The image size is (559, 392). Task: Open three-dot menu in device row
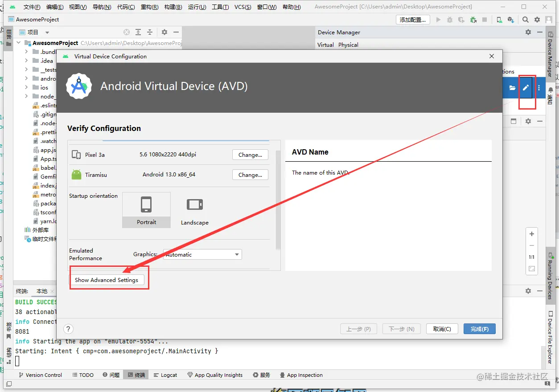click(539, 88)
